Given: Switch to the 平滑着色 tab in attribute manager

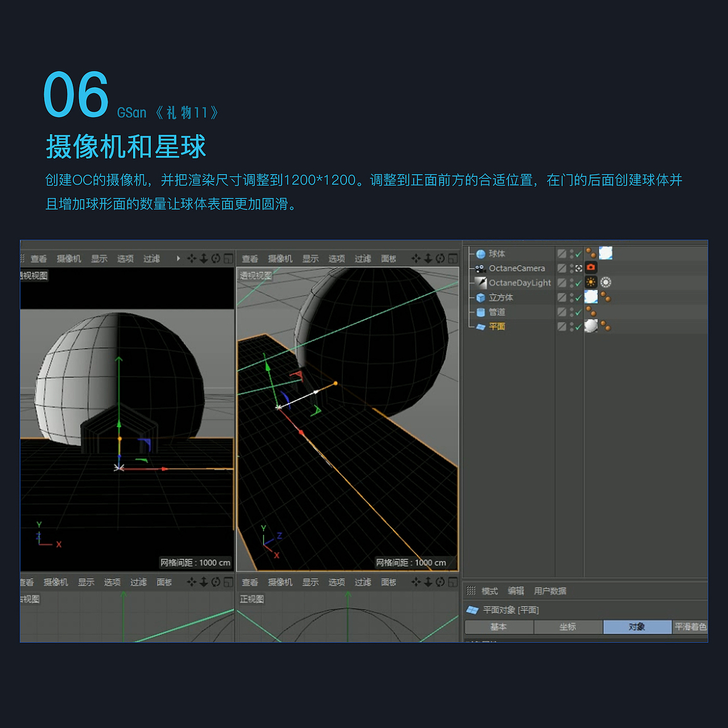Looking at the screenshot, I should [x=691, y=626].
